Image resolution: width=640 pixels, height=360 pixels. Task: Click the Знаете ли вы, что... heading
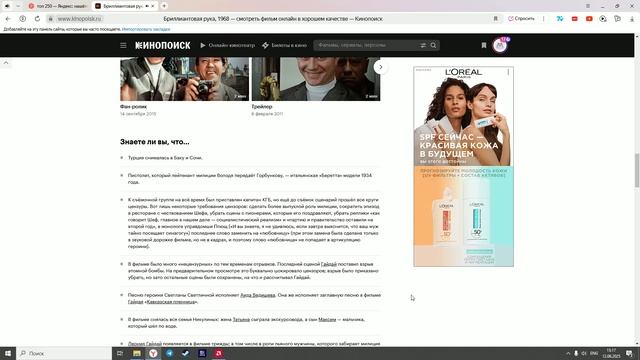pos(155,142)
